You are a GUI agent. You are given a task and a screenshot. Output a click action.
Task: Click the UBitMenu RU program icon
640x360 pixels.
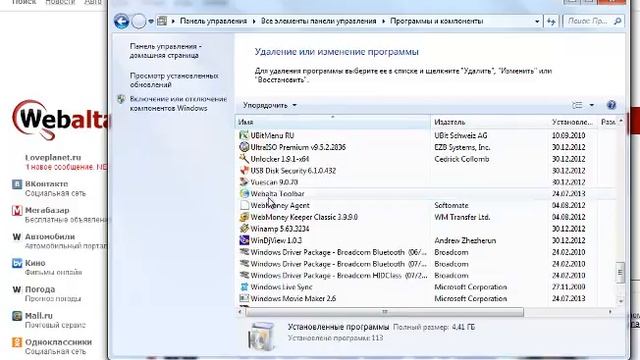[244, 135]
